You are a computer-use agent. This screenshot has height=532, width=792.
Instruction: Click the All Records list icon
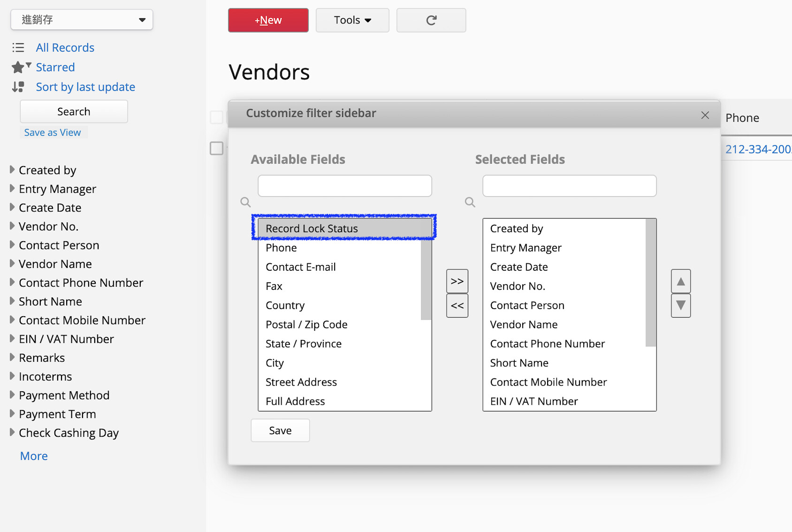pyautogui.click(x=18, y=47)
